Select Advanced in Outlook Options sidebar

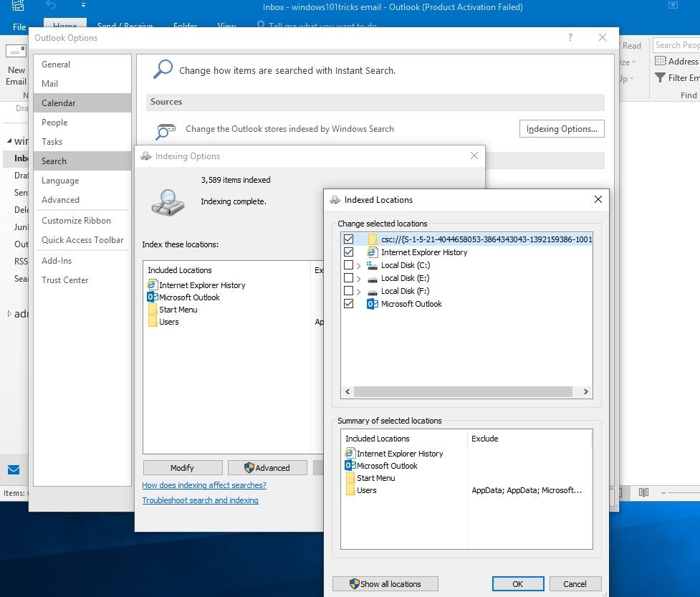tap(82, 199)
